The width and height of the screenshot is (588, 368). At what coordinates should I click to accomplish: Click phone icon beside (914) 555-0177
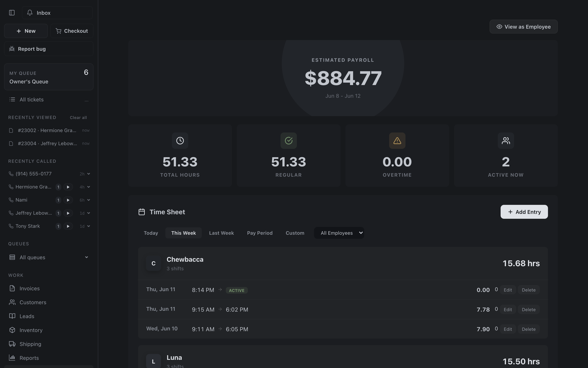click(x=11, y=174)
